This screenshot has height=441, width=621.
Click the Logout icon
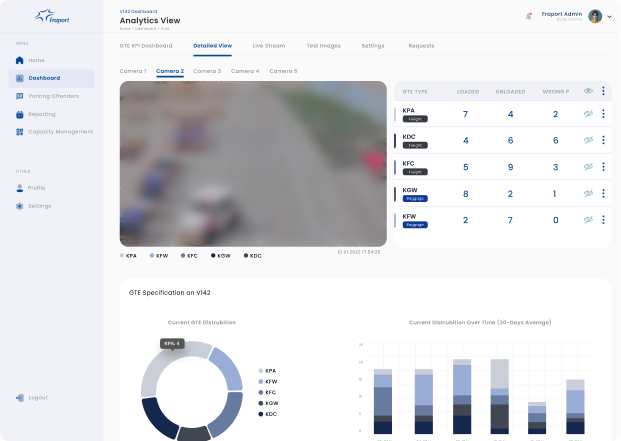pos(19,398)
